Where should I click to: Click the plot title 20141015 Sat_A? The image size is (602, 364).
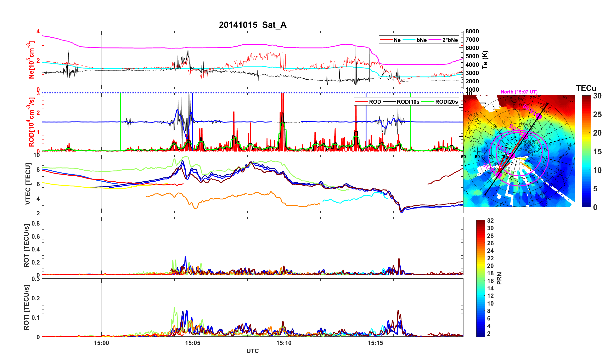click(252, 25)
